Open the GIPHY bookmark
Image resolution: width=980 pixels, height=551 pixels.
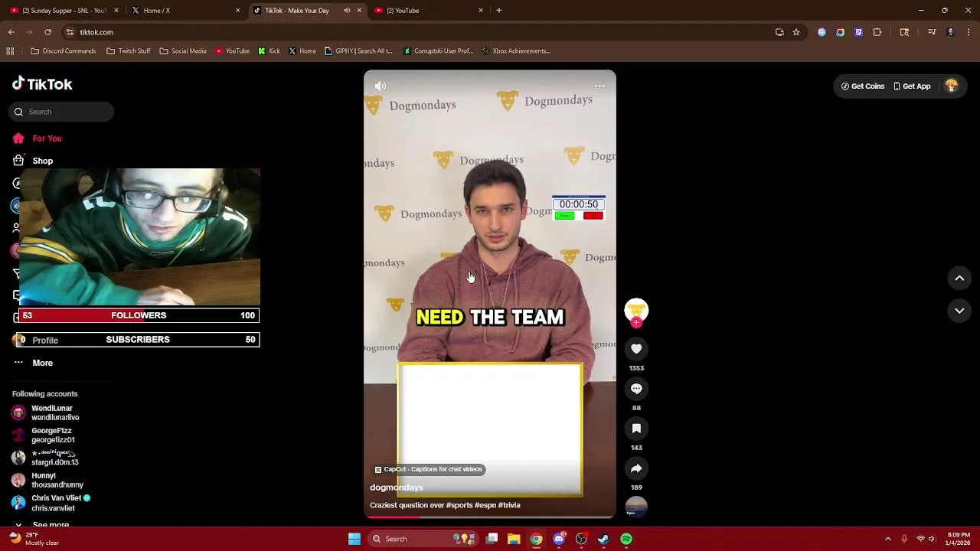click(358, 51)
